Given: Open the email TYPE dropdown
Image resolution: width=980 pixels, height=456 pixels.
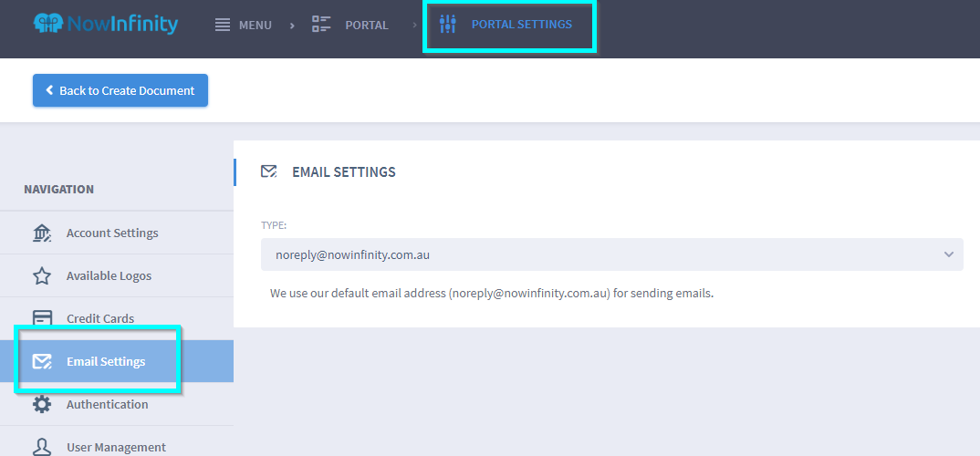Looking at the screenshot, I should click(612, 254).
